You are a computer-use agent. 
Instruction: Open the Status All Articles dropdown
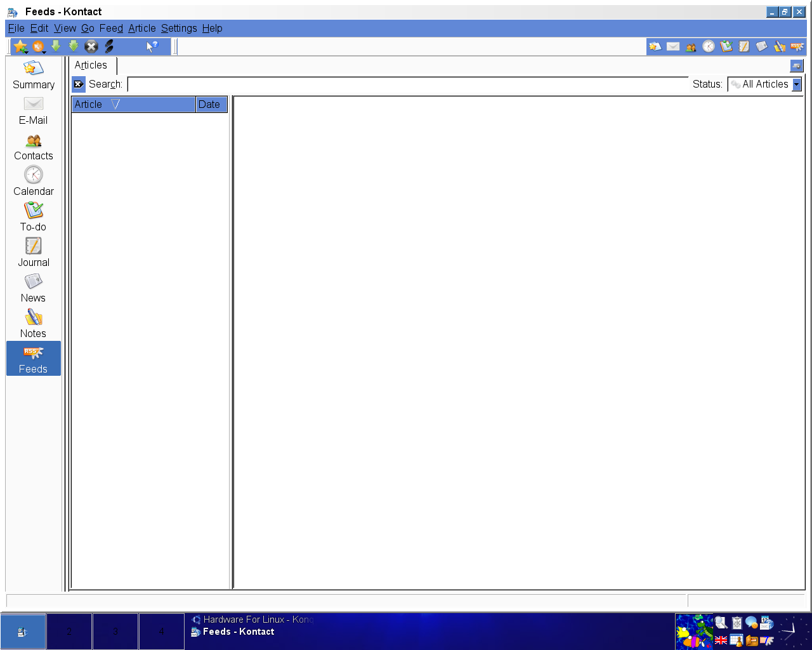tap(797, 84)
